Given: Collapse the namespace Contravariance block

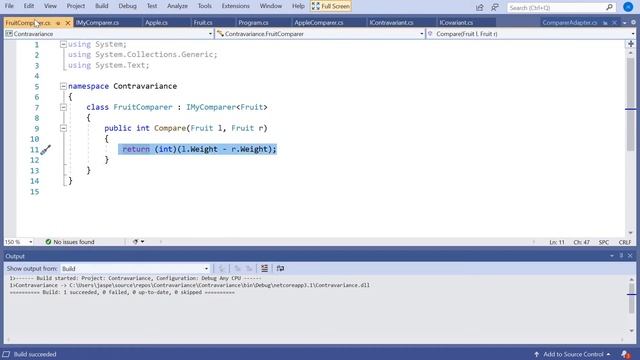Looking at the screenshot, I should pos(63,86).
